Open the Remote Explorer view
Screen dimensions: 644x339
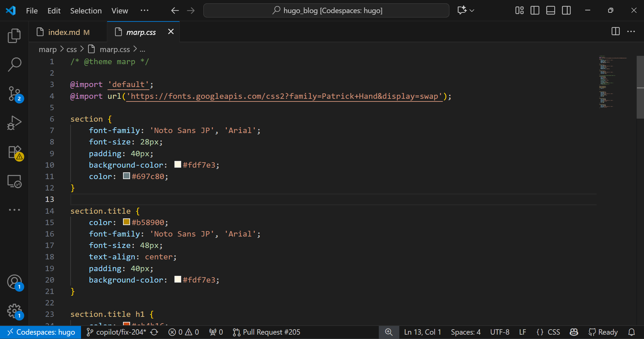[x=14, y=181]
